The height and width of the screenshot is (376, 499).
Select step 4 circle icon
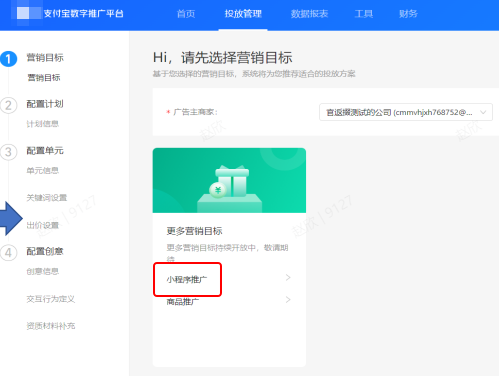(x=8, y=253)
